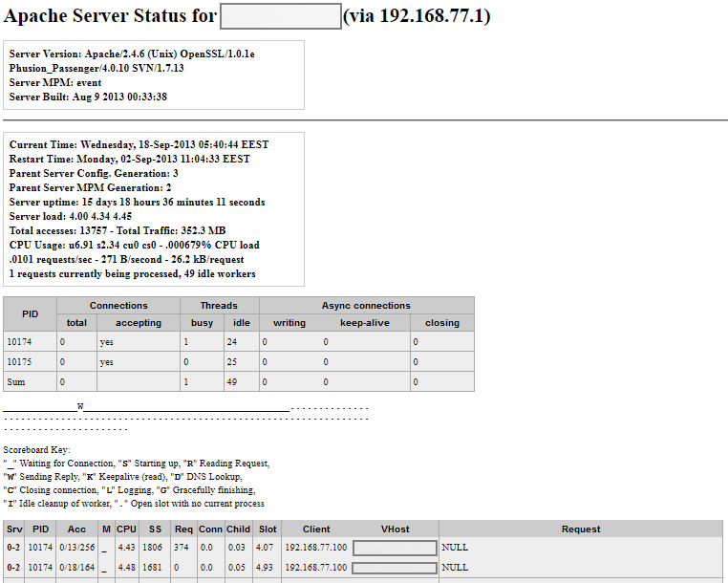Image resolution: width=728 pixels, height=583 pixels.
Task: Click the Srv column header
Action: point(14,529)
